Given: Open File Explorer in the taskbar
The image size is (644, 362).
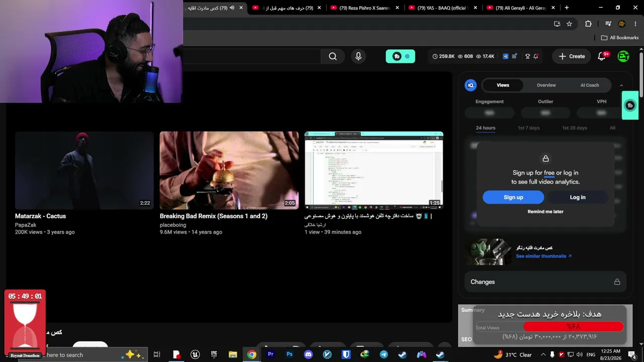Looking at the screenshot, I should point(232,354).
